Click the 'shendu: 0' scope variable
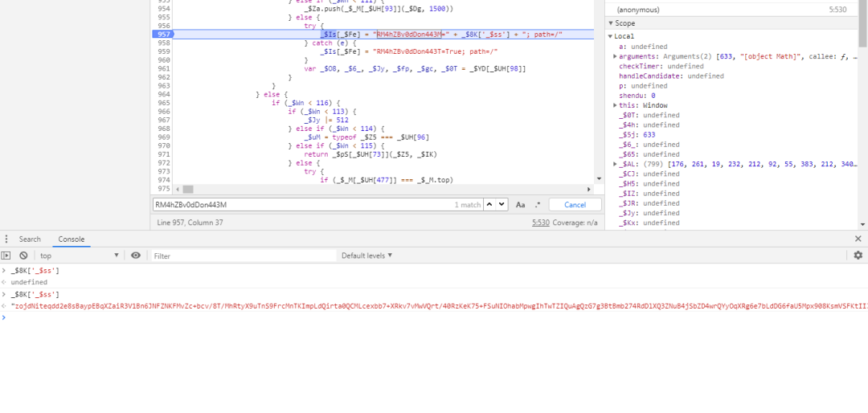This screenshot has height=413, width=868. 637,96
